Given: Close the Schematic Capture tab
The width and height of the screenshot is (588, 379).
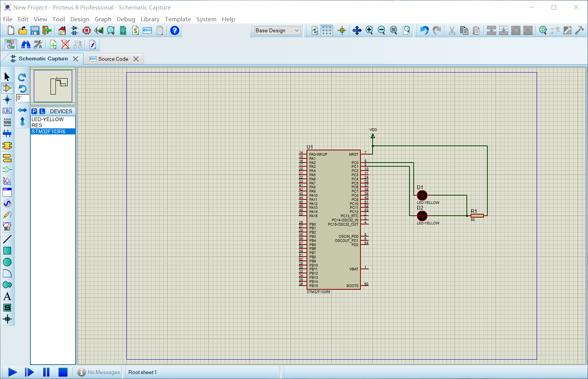Looking at the screenshot, I should (x=76, y=59).
